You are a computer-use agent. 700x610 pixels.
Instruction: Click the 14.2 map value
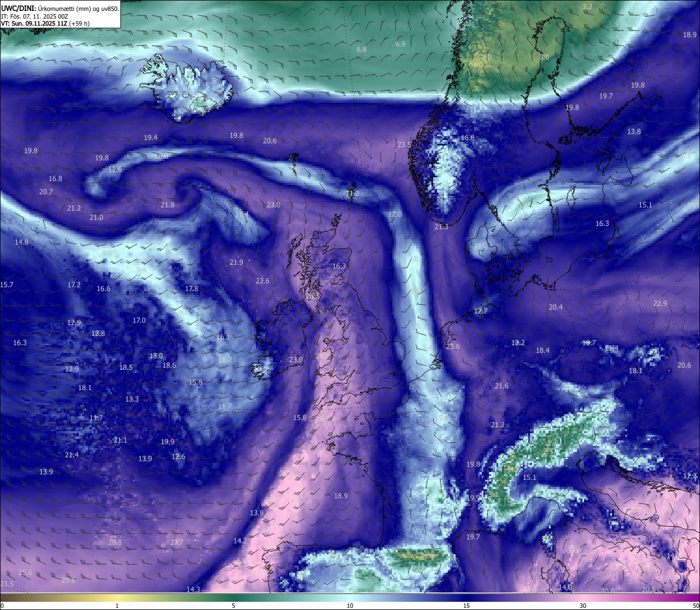coord(240,540)
